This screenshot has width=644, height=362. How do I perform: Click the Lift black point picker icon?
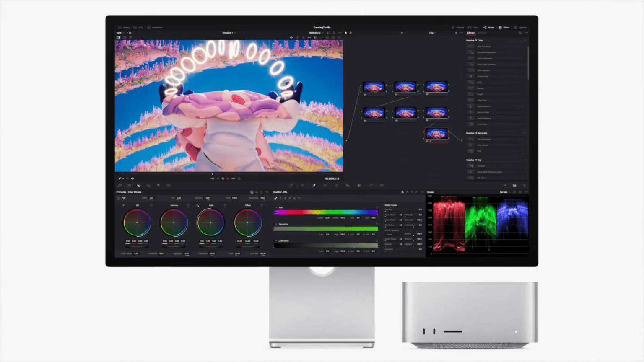coord(123,205)
